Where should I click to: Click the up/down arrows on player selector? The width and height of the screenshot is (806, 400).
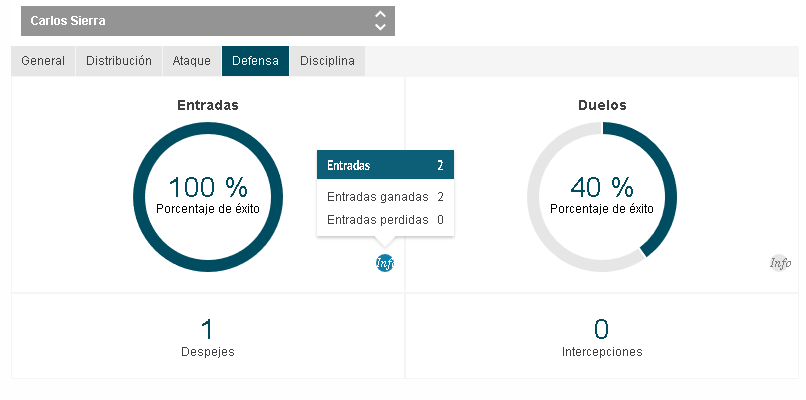tap(380, 21)
